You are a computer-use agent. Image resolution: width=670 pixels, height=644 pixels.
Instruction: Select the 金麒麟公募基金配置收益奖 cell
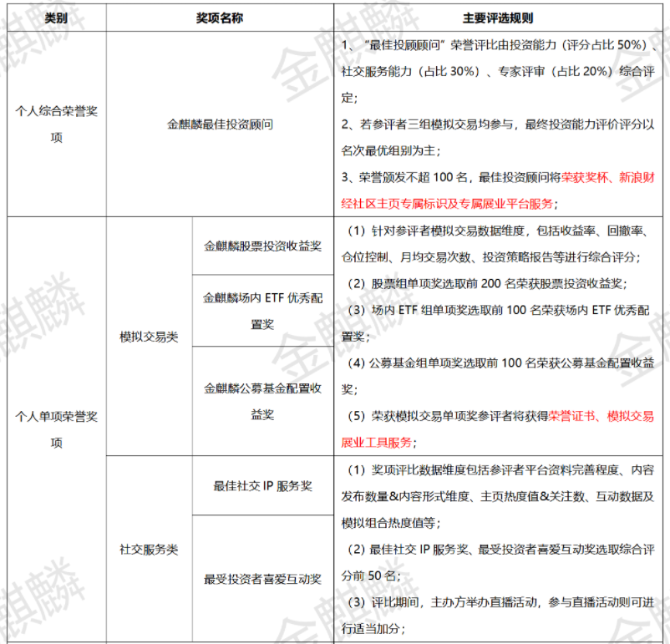[x=262, y=401]
